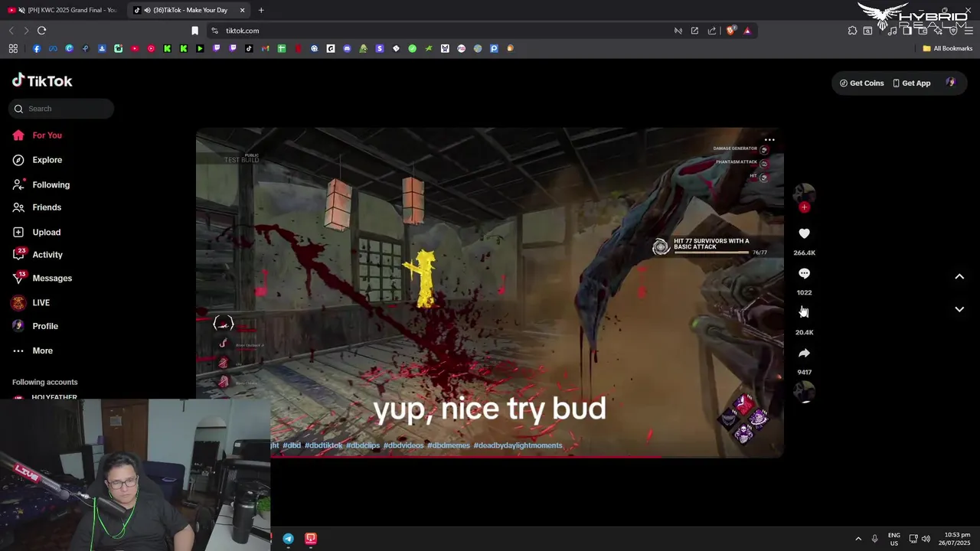Open the #dbdmemes hashtag link
Viewport: 980px width, 551px height.
[449, 445]
